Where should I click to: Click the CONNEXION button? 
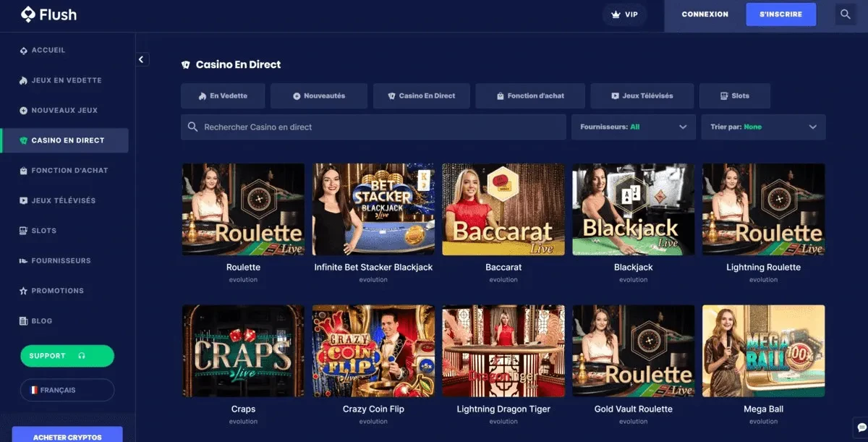pyautogui.click(x=705, y=14)
